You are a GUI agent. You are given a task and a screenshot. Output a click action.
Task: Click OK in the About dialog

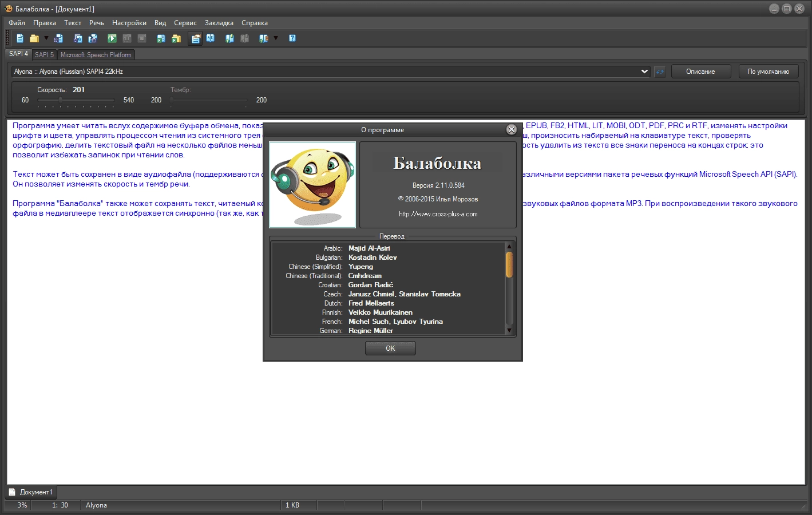390,348
